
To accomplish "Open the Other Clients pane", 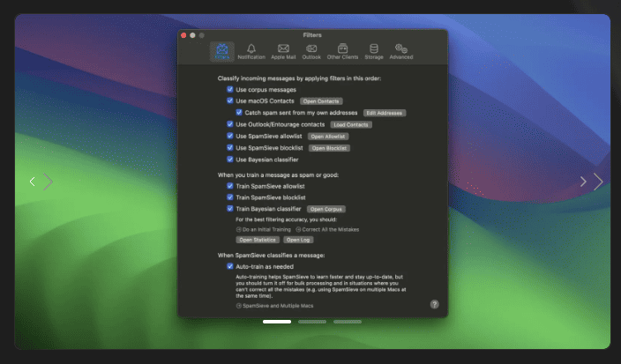I will [342, 51].
